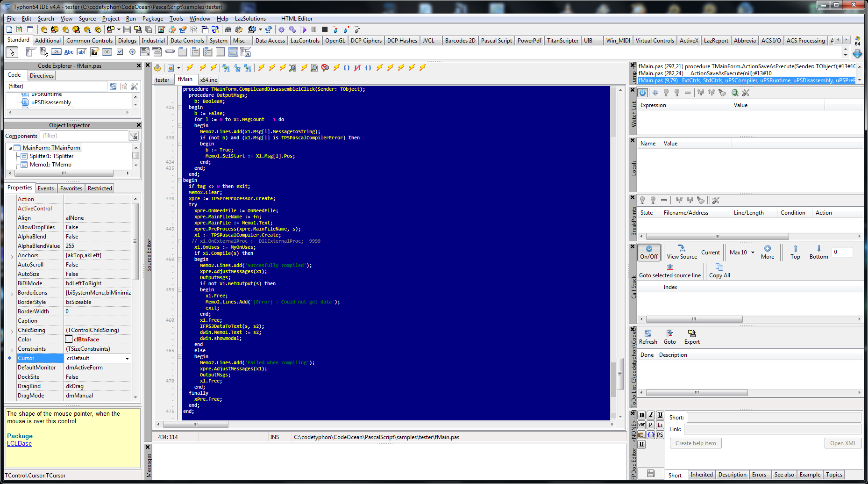868x484 pixels.
Task: Click the 'var' tag button in FPDoc Editor
Action: pyautogui.click(x=641, y=425)
